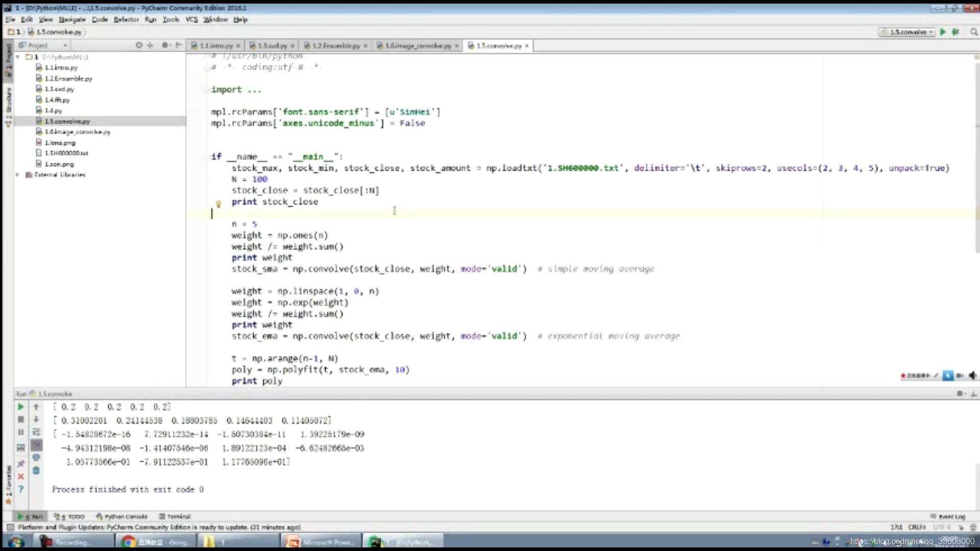The width and height of the screenshot is (980, 551).
Task: Open the File menu
Action: pos(10,19)
